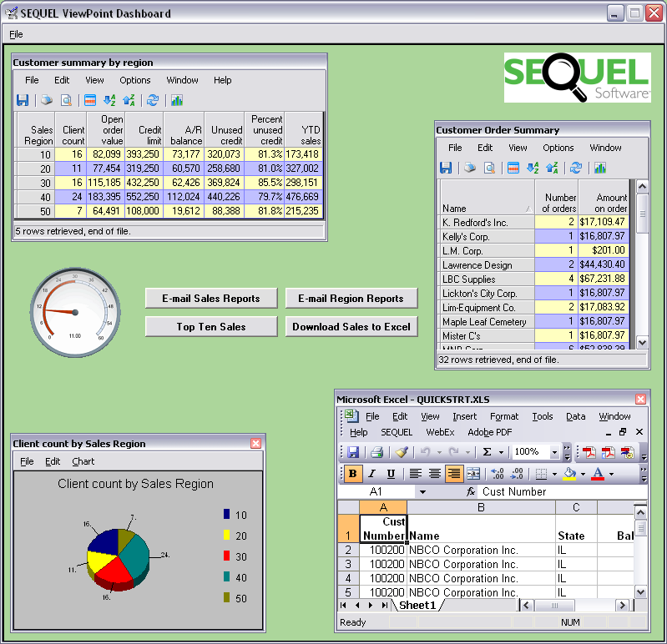Refresh the Customer Order Summary data
This screenshot has height=644, width=667.
click(575, 168)
